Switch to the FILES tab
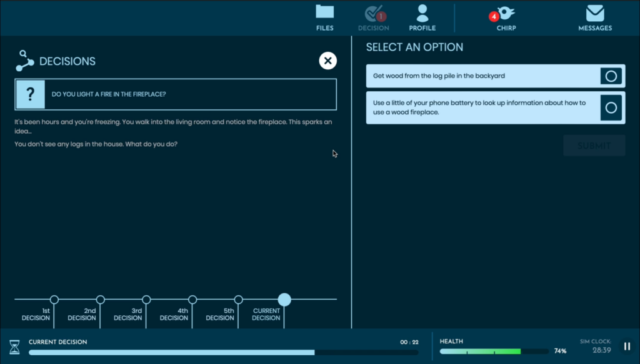Screen dimensions: 640x364 pyautogui.click(x=324, y=11)
